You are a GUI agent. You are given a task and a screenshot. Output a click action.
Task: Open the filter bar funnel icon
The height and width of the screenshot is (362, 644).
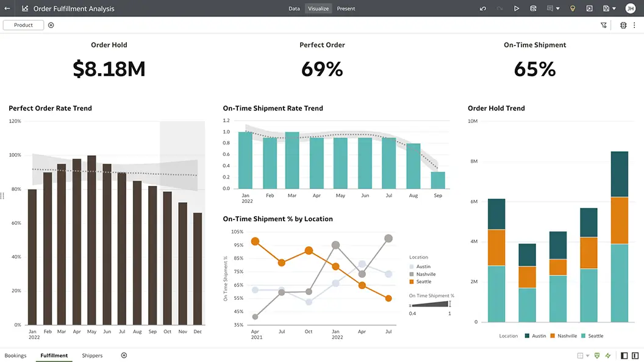[604, 25]
